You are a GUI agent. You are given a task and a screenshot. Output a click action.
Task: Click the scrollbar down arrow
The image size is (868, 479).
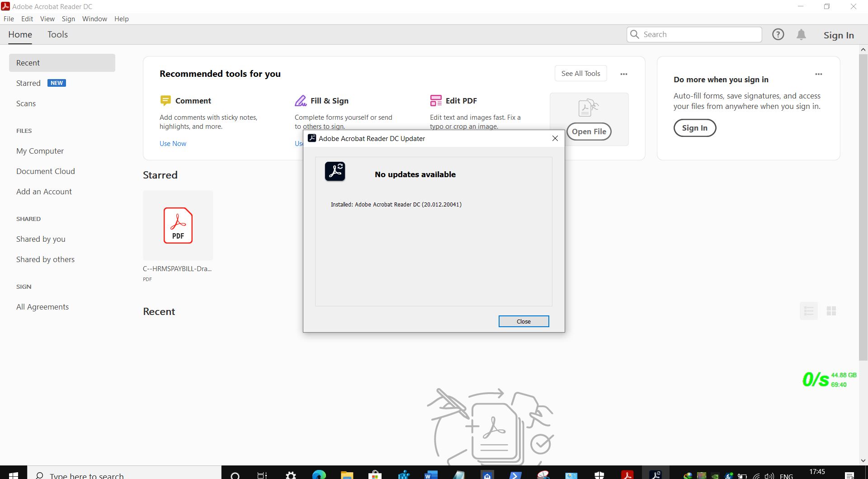click(x=863, y=461)
